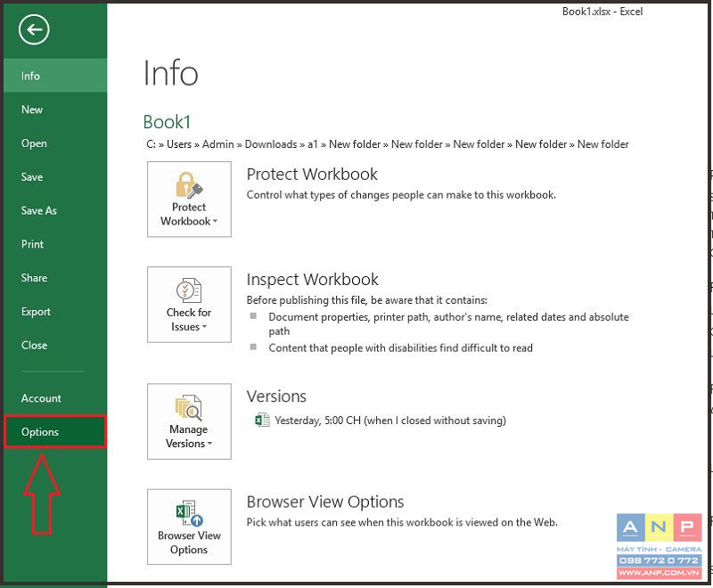Close the workbook via Close item

click(55, 345)
